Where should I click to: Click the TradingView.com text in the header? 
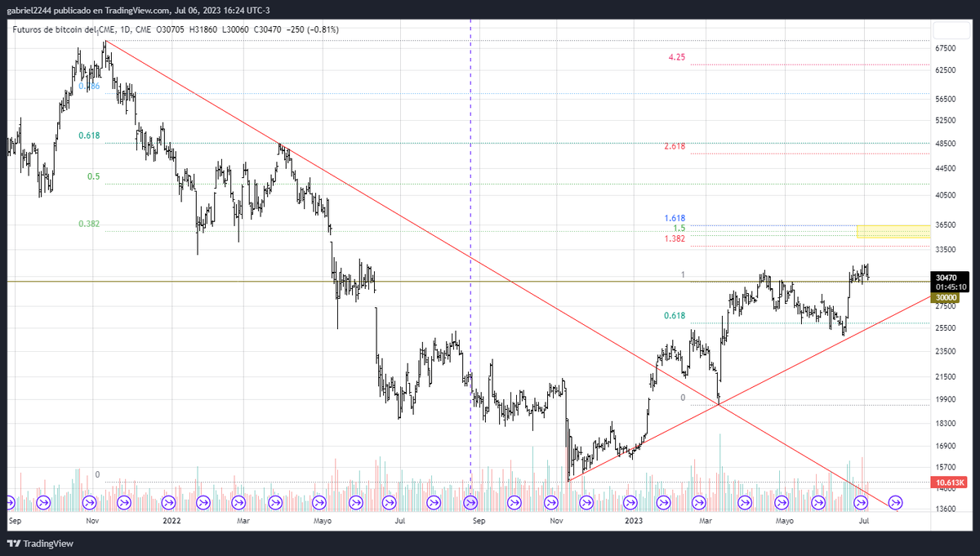138,11
